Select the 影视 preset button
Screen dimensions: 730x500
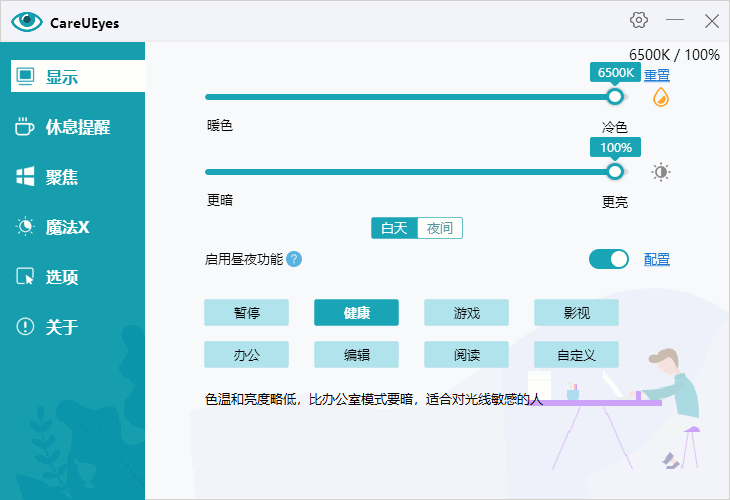(576, 312)
